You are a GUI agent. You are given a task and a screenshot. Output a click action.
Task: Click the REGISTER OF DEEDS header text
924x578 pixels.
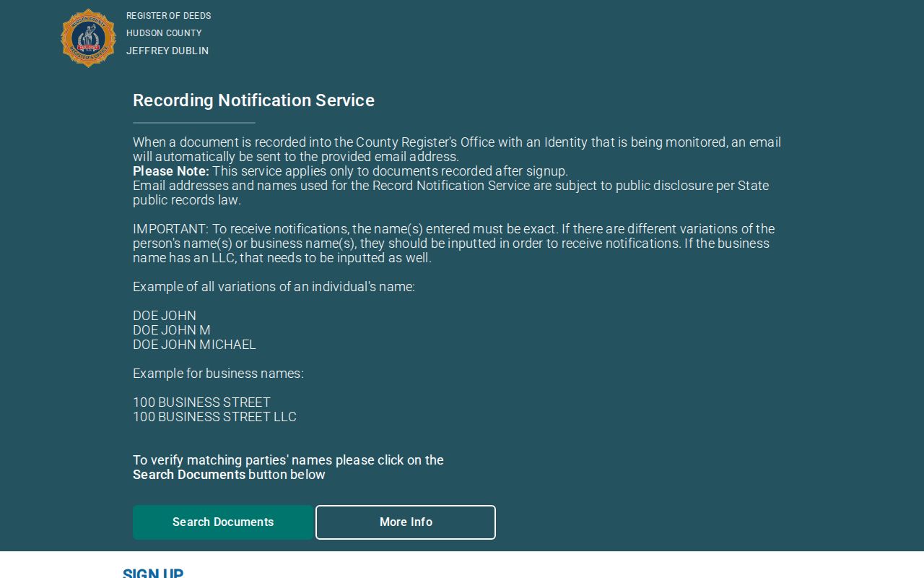click(x=169, y=16)
